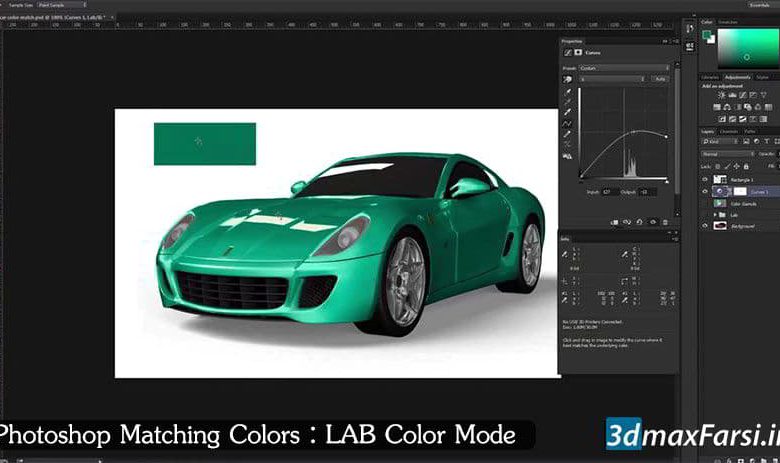Image resolution: width=780 pixels, height=463 pixels.
Task: Switch to the Styles tab
Action: (762, 77)
